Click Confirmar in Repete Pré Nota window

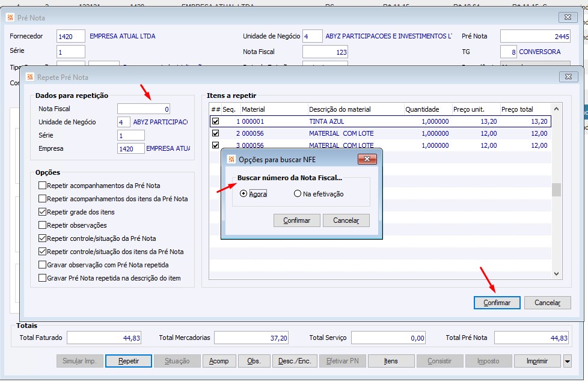pyautogui.click(x=497, y=303)
